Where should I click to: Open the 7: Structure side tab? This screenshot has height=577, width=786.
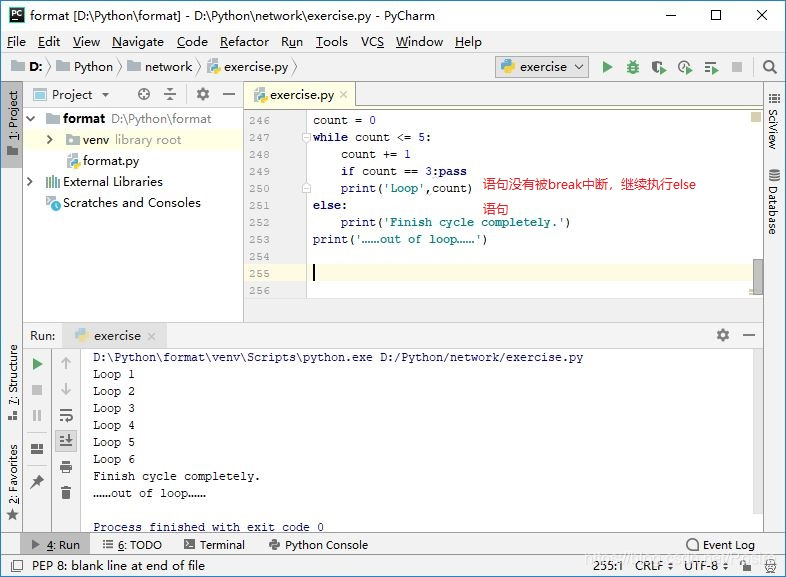(13, 382)
